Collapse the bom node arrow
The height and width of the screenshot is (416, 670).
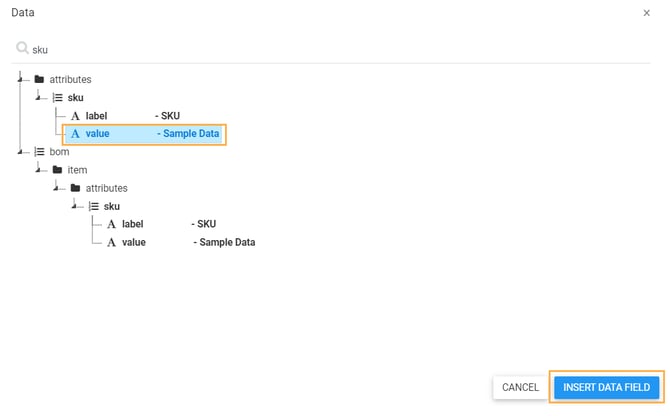(21, 150)
